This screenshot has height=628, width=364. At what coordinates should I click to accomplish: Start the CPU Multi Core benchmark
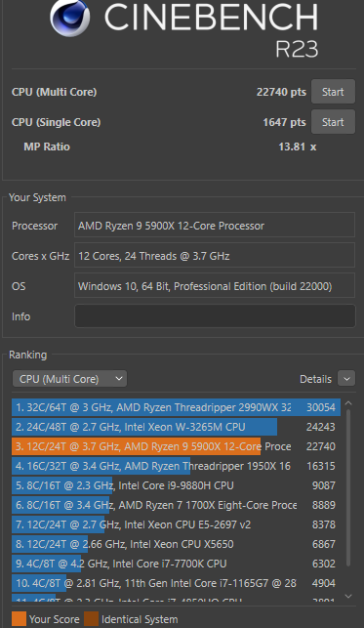click(333, 92)
